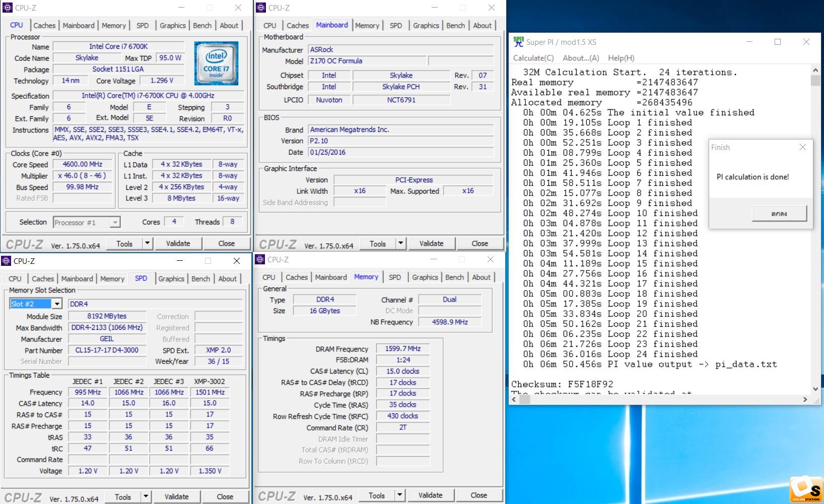Image resolution: width=824 pixels, height=504 pixels.
Task: Click Validate in the Memory window
Action: click(x=431, y=495)
